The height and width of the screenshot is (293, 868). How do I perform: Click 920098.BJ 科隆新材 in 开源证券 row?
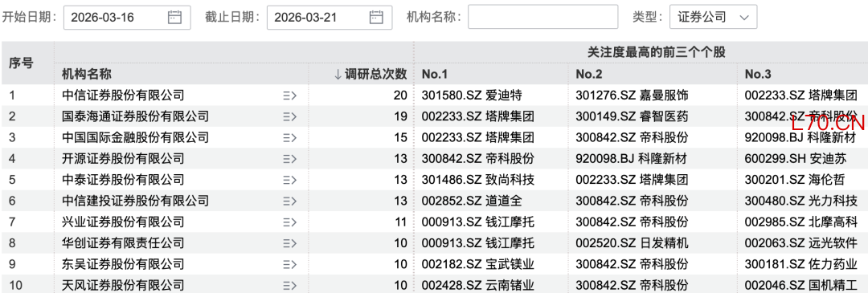(x=631, y=159)
